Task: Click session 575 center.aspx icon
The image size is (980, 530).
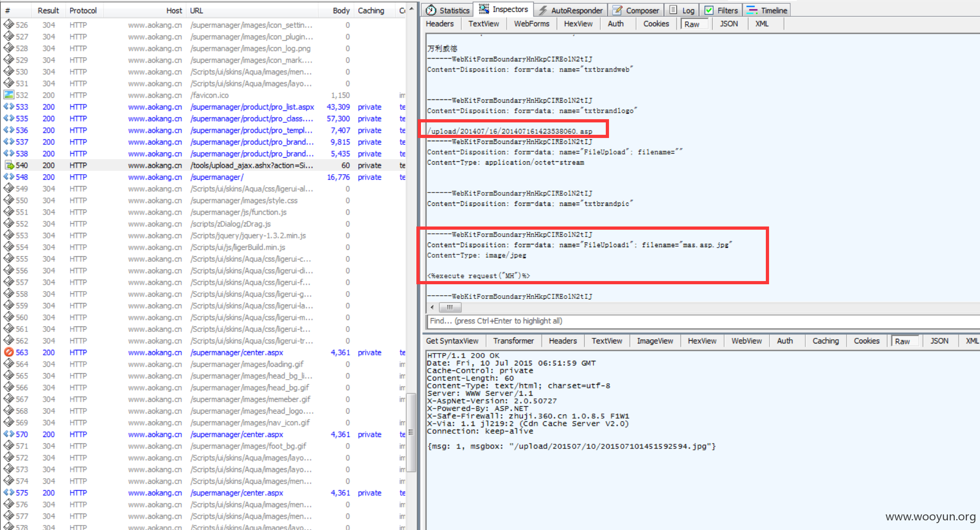Action: point(9,492)
